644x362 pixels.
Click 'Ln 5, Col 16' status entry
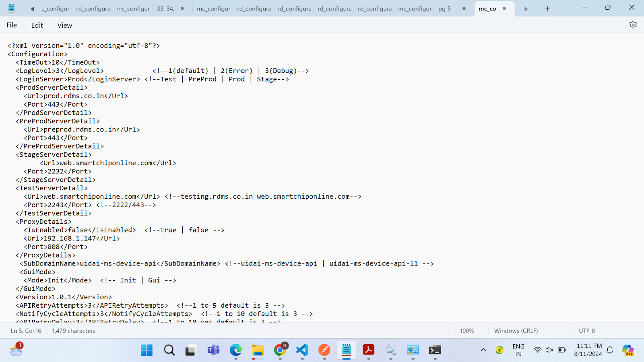[26, 331]
